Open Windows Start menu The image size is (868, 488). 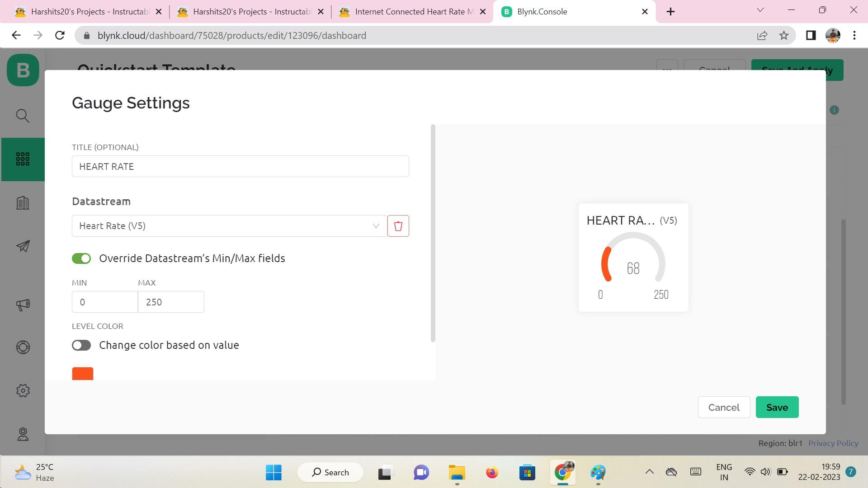[274, 472]
